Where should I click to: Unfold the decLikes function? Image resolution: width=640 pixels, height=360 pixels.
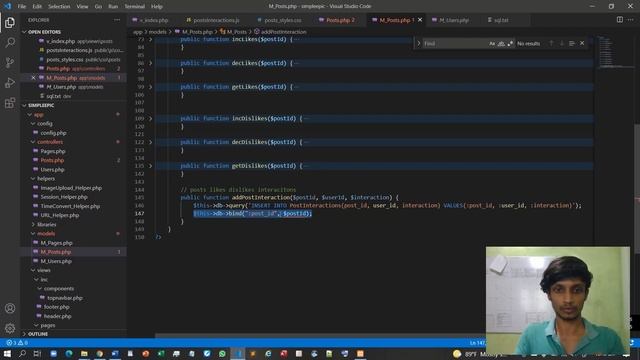point(151,63)
